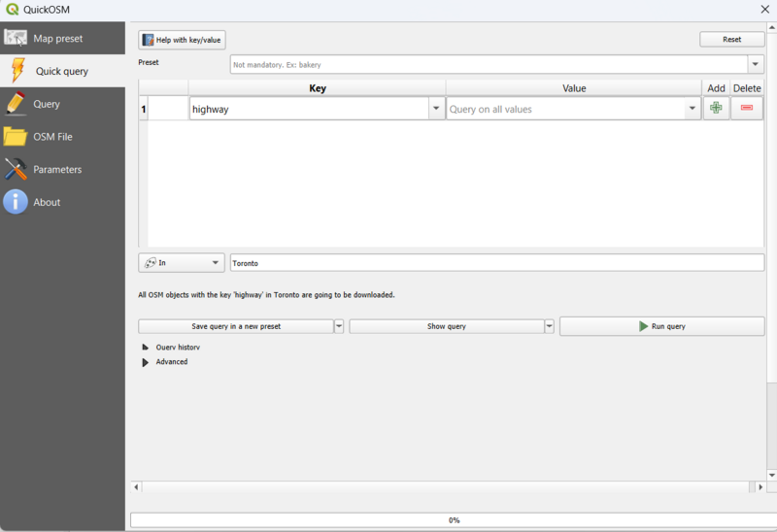Image resolution: width=777 pixels, height=532 pixels.
Task: Click the red minus Delete row icon
Action: tap(746, 109)
